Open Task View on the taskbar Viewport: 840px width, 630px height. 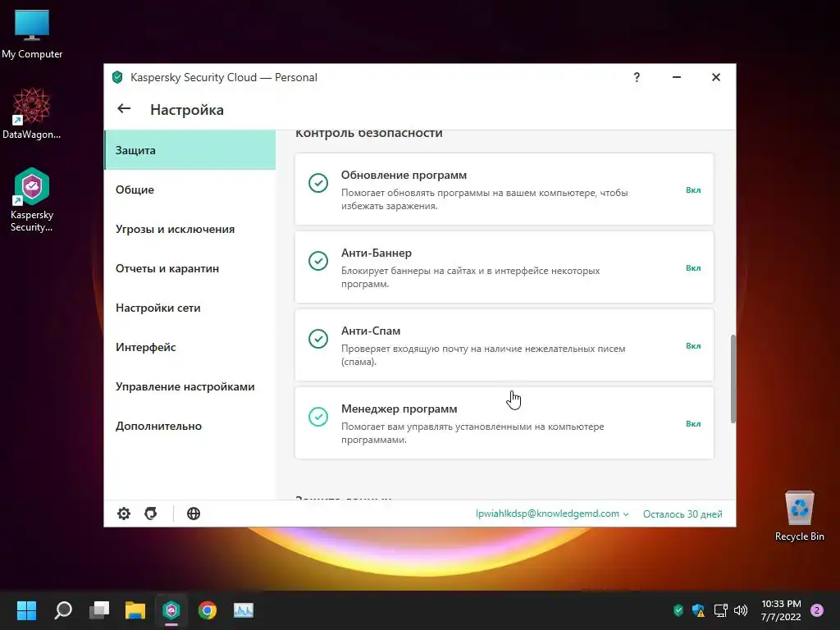99,609
